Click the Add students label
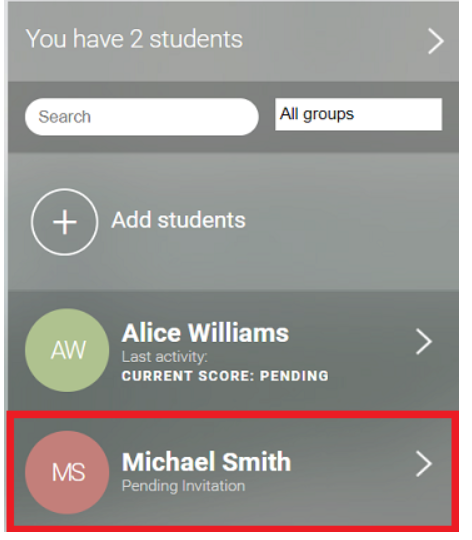 178,220
